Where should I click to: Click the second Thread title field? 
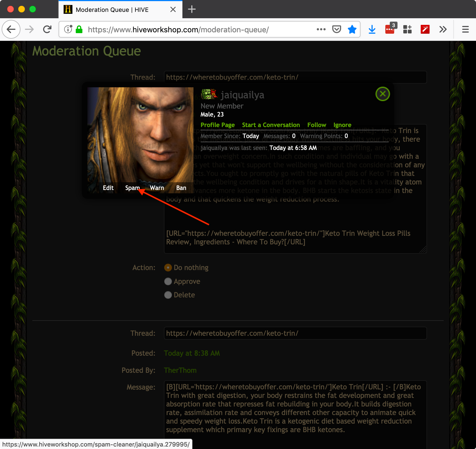pyautogui.click(x=295, y=333)
